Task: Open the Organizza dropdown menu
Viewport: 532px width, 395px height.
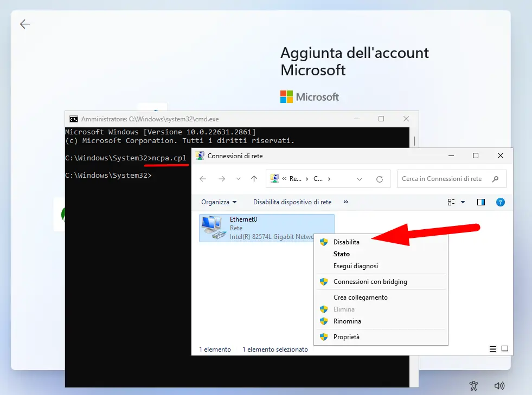Action: 219,202
